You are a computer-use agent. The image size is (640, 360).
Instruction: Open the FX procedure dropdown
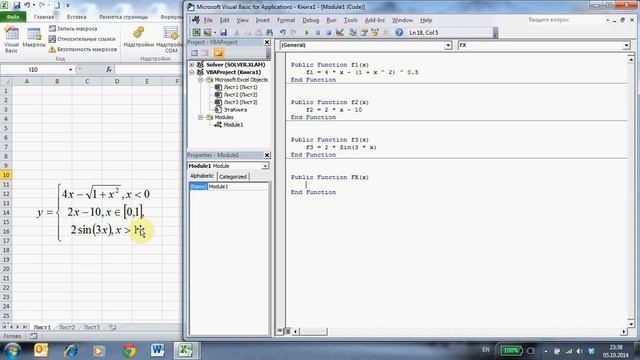(x=626, y=45)
